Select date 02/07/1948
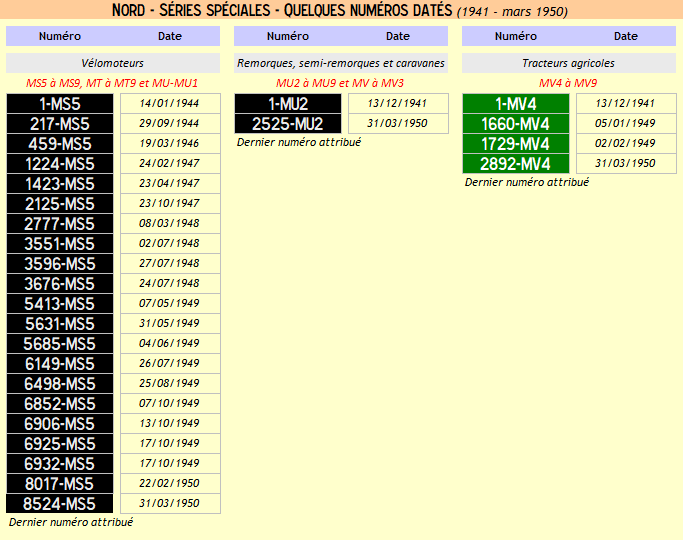Image resolution: width=683 pixels, height=540 pixels. 170,244
